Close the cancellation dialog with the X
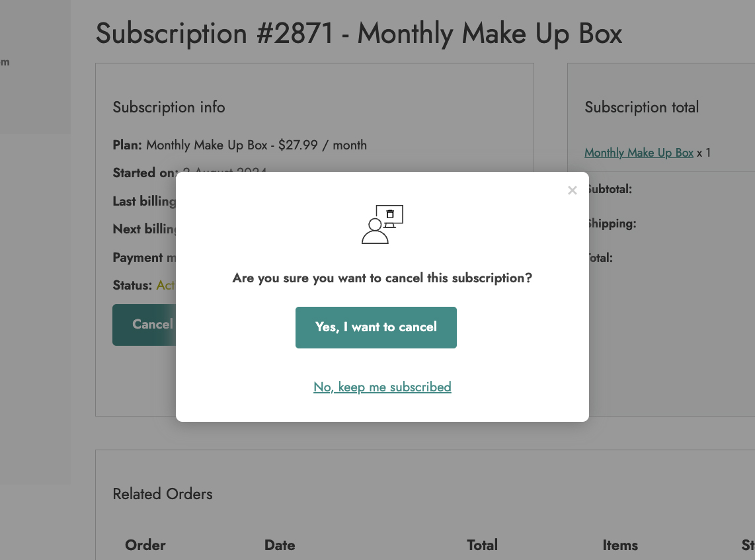The image size is (755, 560). tap(573, 190)
